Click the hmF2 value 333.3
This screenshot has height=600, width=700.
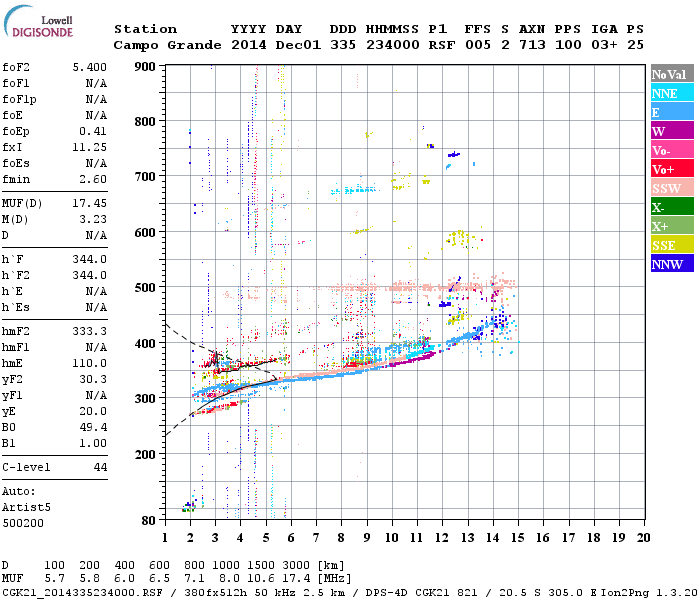click(90, 331)
